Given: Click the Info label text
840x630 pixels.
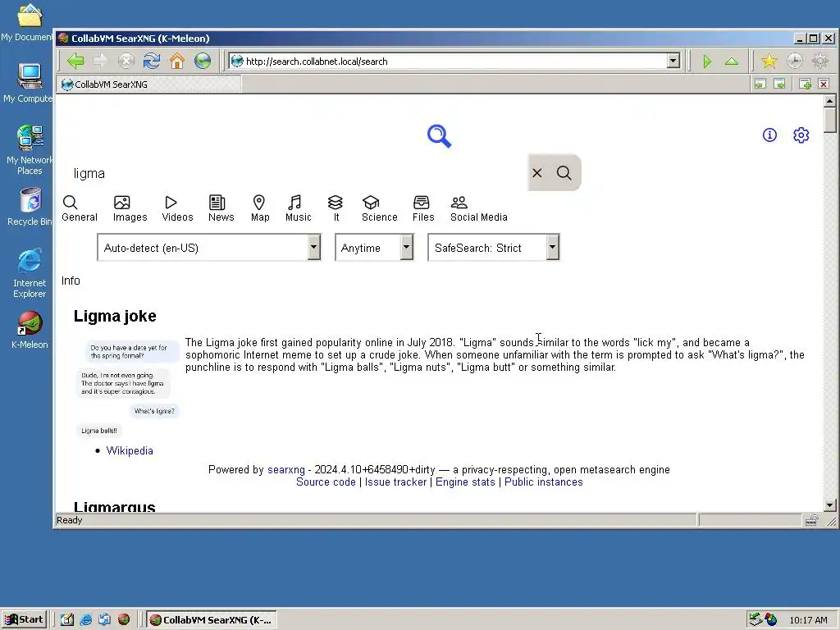Looking at the screenshot, I should [71, 281].
